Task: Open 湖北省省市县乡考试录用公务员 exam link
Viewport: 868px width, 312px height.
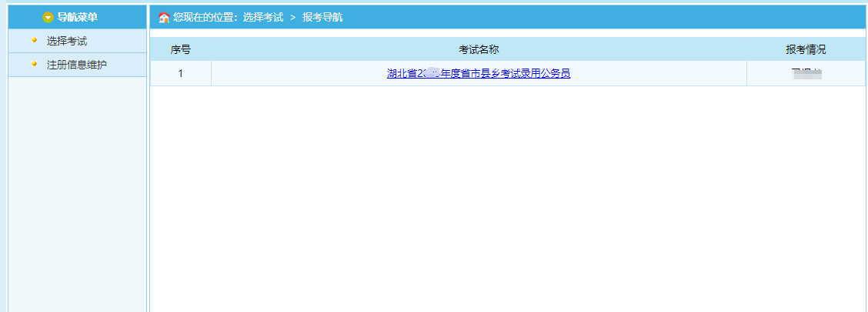Action: (479, 74)
